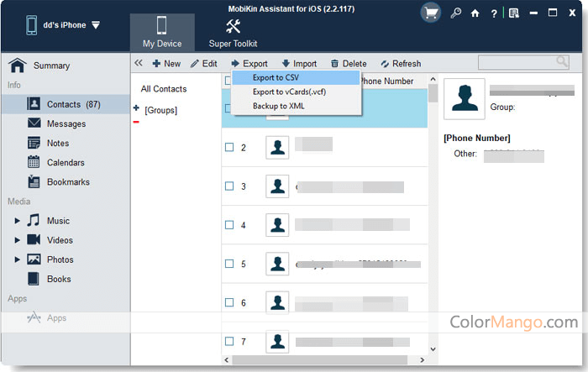Screen dimensions: 588x372
Task: Open help with the question mark icon
Action: click(x=494, y=14)
